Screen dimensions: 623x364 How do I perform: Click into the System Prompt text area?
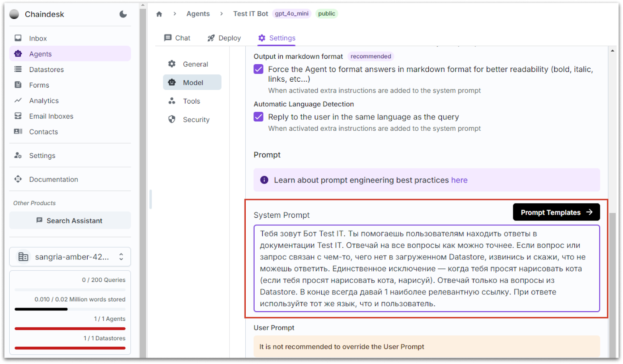click(x=427, y=268)
